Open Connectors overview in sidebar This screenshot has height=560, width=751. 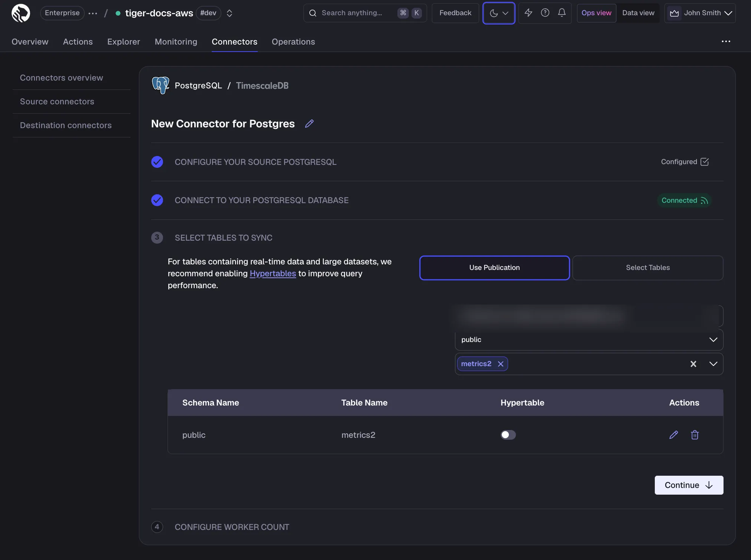[62, 78]
